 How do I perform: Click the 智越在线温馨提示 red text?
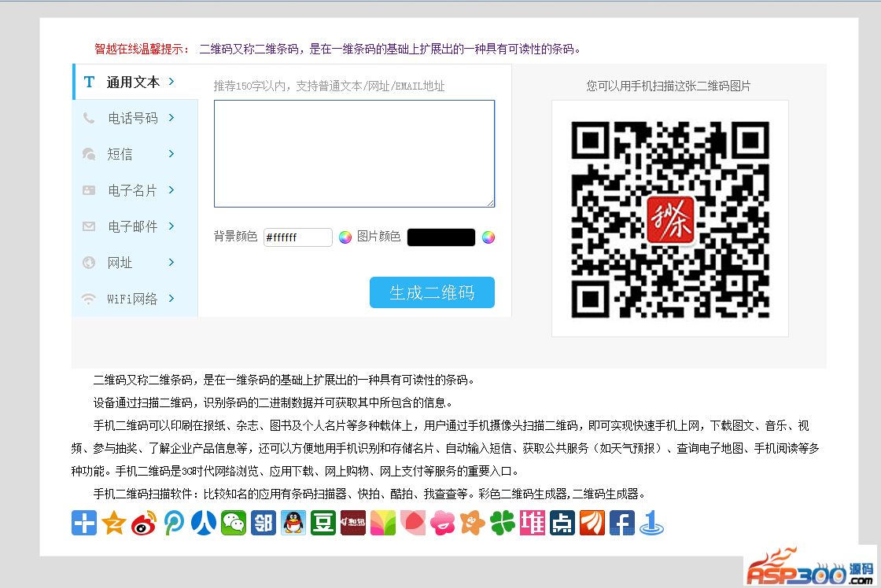(x=142, y=49)
